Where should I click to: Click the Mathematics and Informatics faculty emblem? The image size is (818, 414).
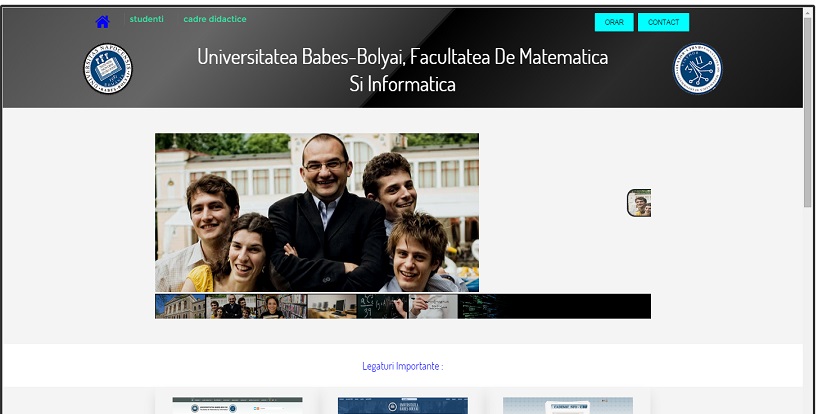click(x=698, y=69)
